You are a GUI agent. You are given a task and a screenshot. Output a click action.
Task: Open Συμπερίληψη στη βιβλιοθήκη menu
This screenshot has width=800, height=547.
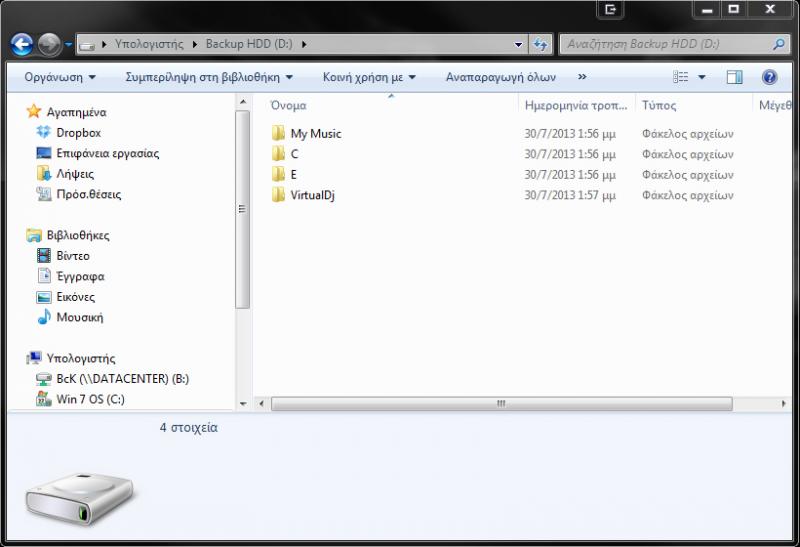pyautogui.click(x=209, y=77)
